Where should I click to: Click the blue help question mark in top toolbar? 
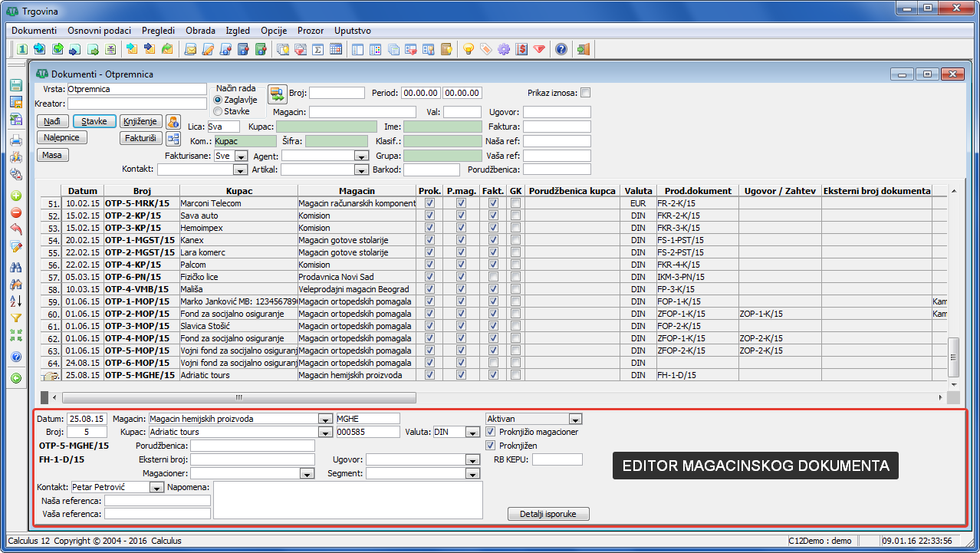tap(561, 50)
